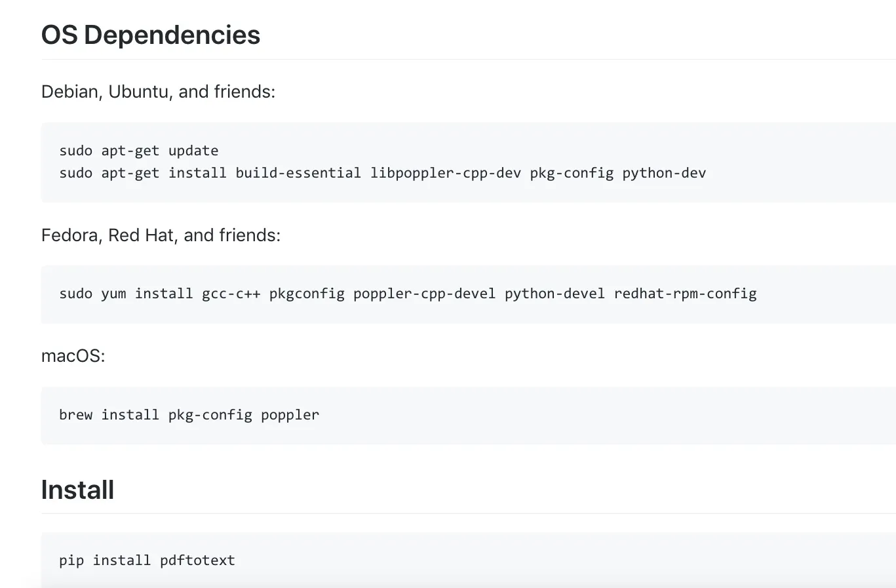Click the "sudo apt-get update" command line
Image resolution: width=896 pixels, height=588 pixels.
139,151
